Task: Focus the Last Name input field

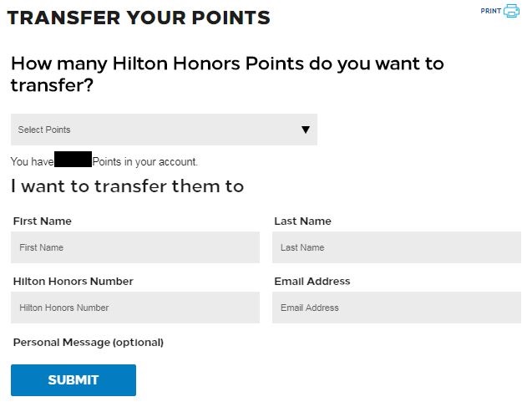Action: point(396,247)
